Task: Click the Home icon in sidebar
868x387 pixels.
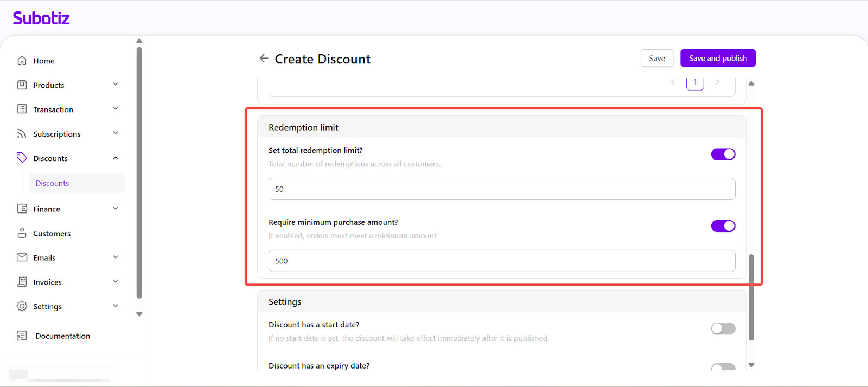Action: tap(22, 61)
